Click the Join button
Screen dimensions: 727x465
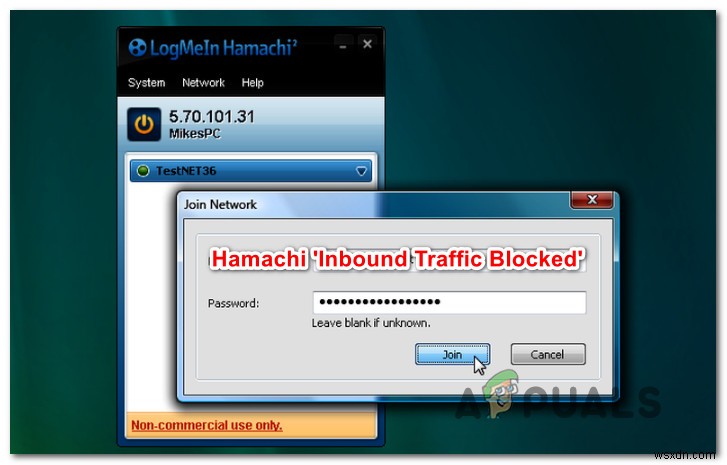(453, 354)
